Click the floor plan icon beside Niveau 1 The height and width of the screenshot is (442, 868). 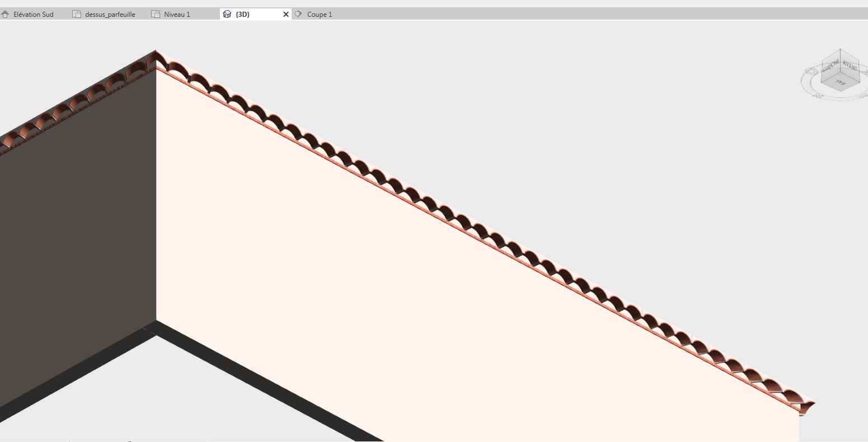click(x=156, y=15)
